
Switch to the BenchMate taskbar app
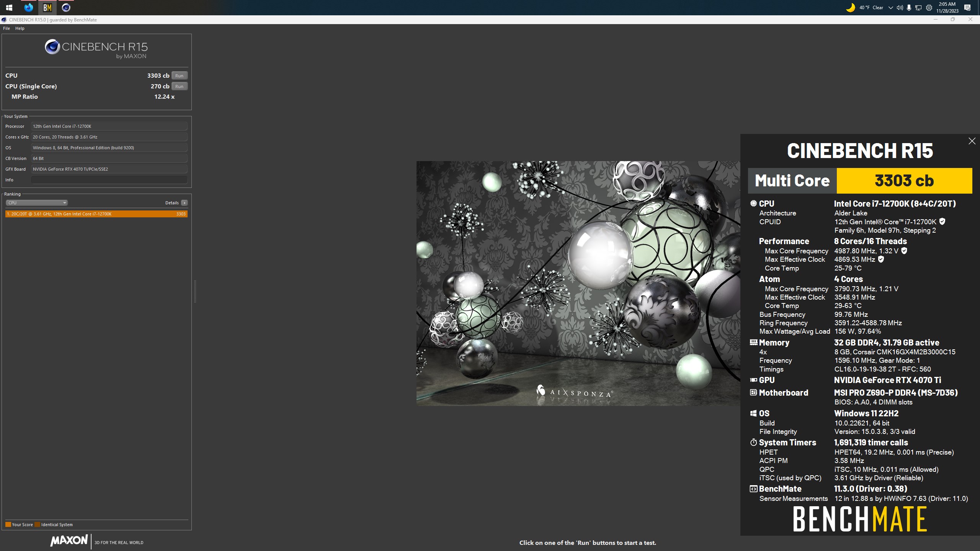(47, 7)
